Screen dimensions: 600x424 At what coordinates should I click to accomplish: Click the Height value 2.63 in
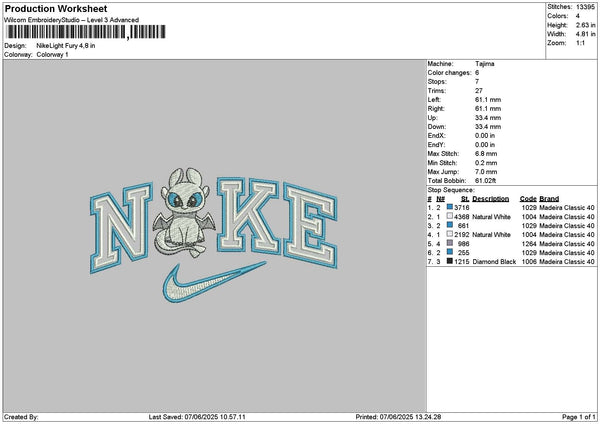click(x=585, y=25)
